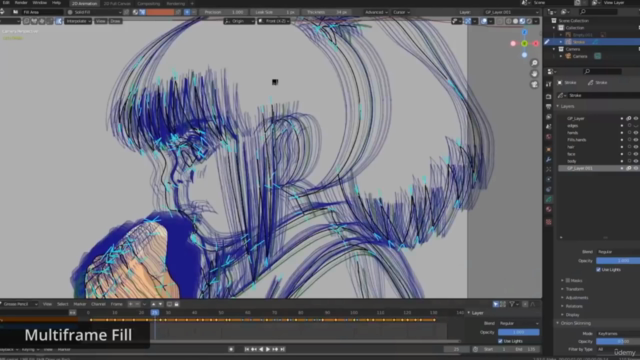Open the Output properties tab icon
The height and width of the screenshot is (360, 640).
tap(549, 107)
